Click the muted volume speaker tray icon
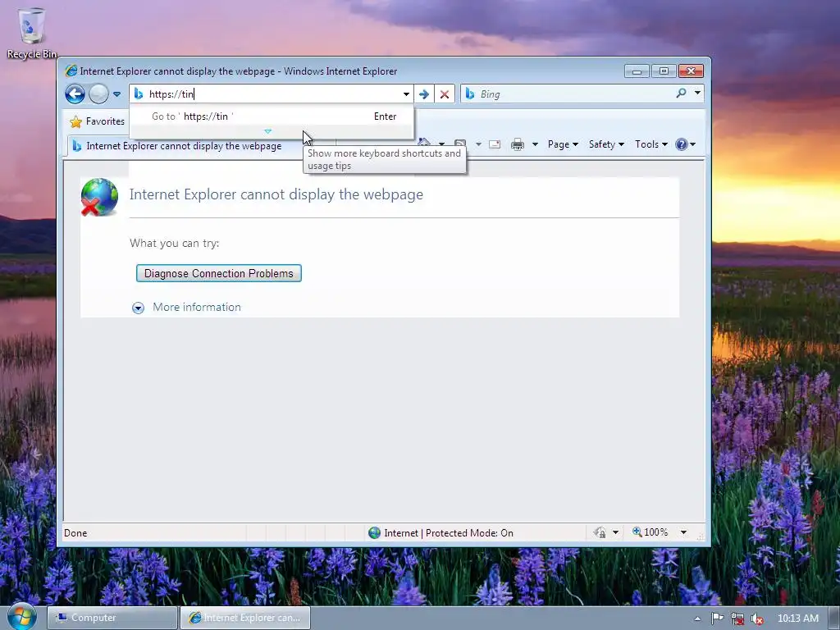 click(x=757, y=619)
